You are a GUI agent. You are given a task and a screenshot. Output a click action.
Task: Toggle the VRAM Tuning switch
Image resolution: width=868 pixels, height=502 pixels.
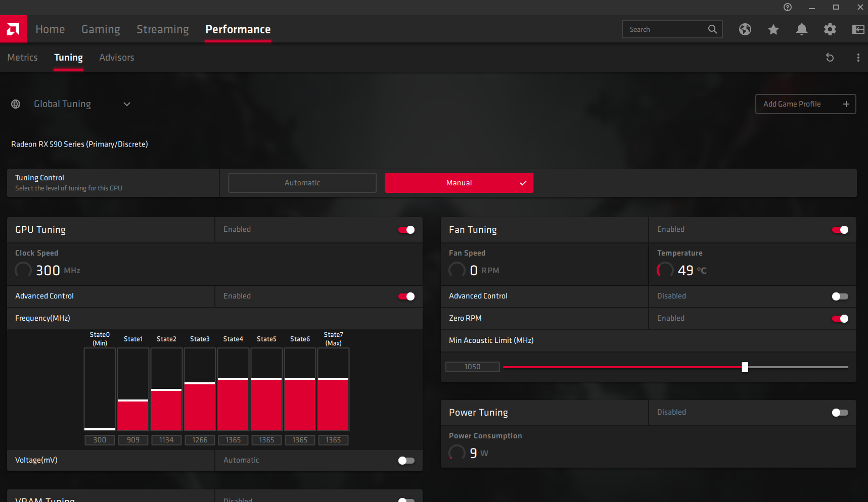click(x=406, y=499)
